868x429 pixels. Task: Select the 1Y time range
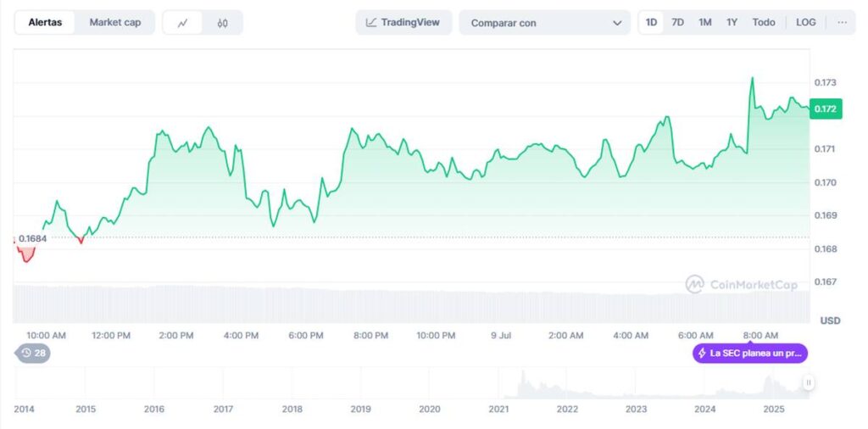tap(732, 23)
